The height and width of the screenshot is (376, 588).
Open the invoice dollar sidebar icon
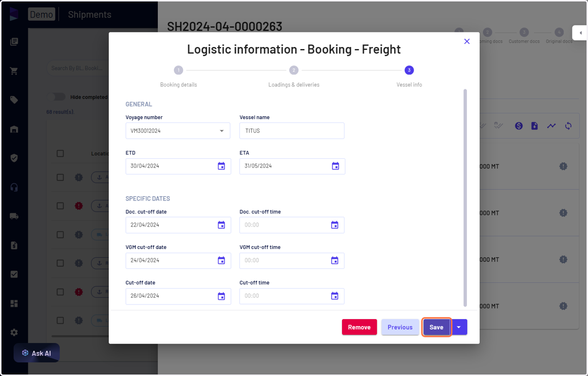point(14,246)
